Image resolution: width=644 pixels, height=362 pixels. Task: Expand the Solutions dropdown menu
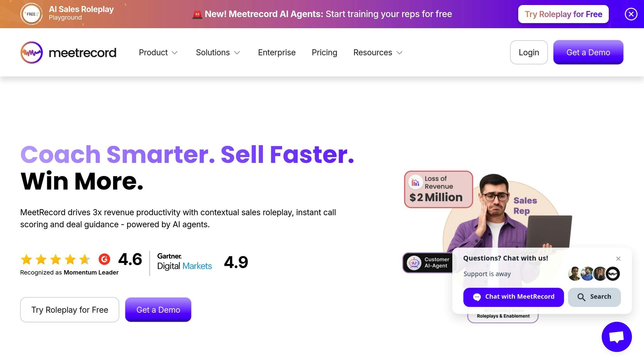coord(218,52)
